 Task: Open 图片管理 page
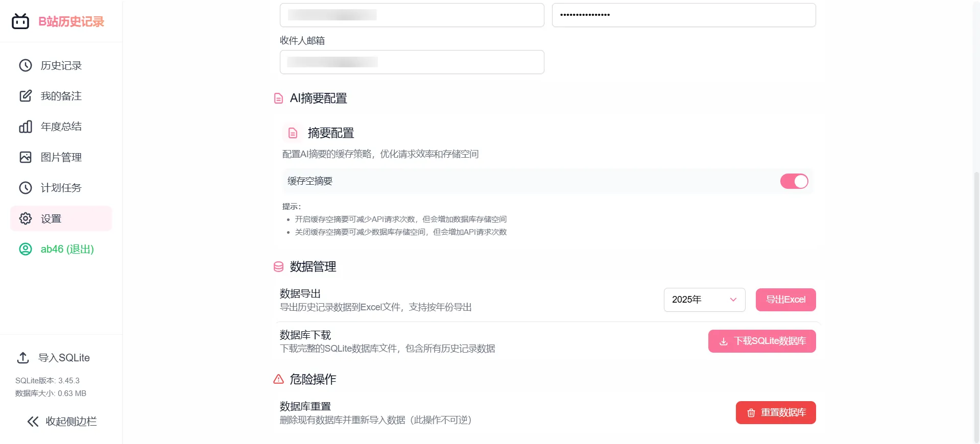point(61,157)
